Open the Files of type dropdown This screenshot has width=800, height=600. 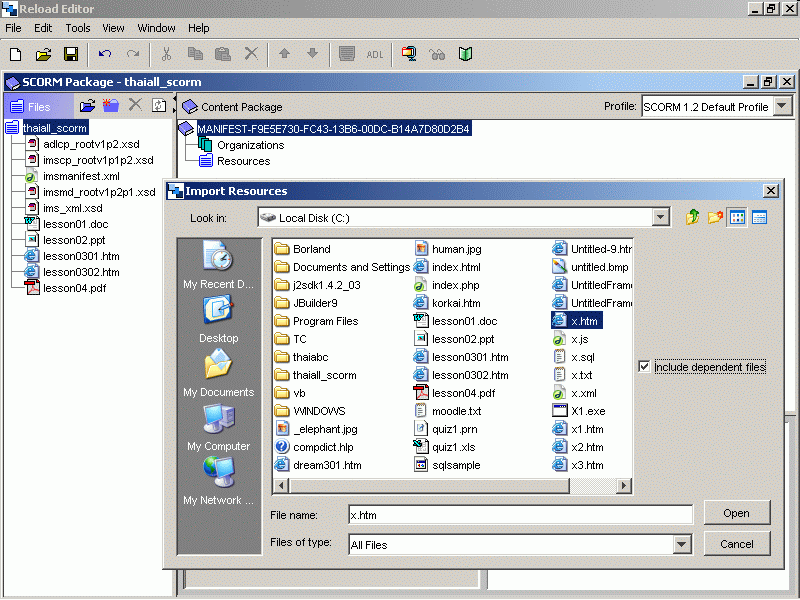click(682, 545)
